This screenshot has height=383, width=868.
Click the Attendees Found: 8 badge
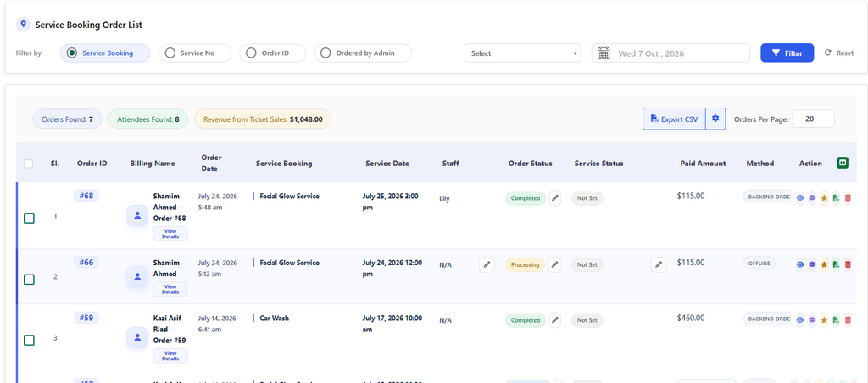(x=148, y=119)
